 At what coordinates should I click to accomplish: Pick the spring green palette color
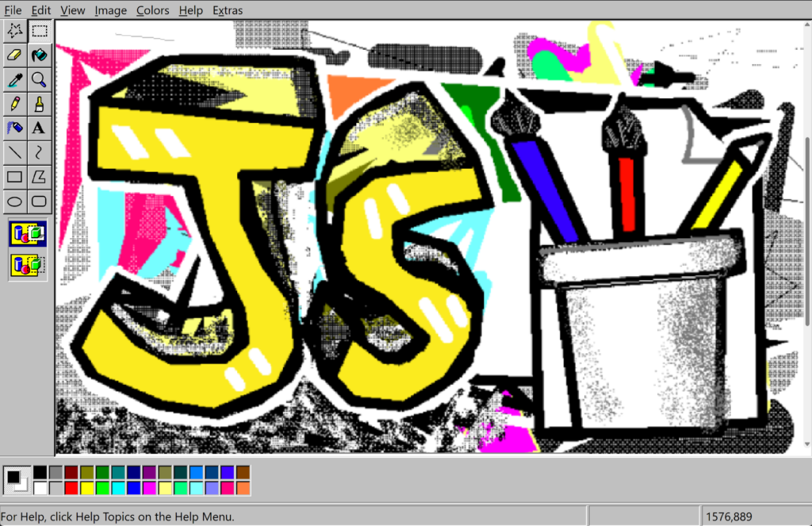(181, 488)
